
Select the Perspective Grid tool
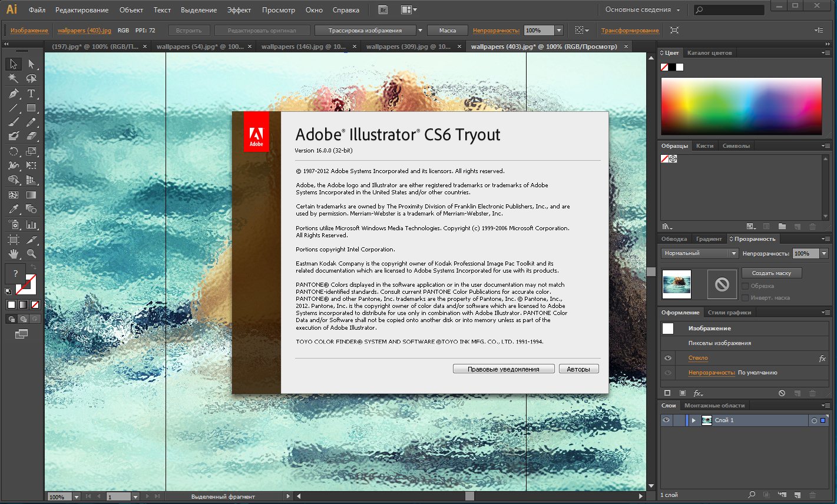pyautogui.click(x=31, y=180)
